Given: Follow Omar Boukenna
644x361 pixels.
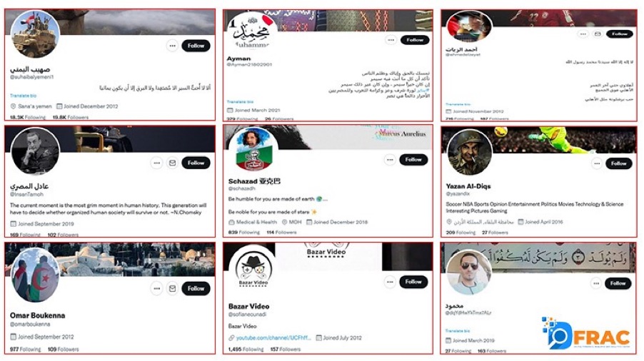Looking at the screenshot, I should click(x=196, y=288).
